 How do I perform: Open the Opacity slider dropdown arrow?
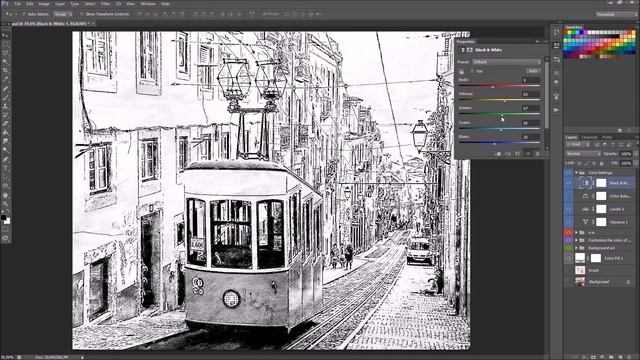tap(635, 153)
